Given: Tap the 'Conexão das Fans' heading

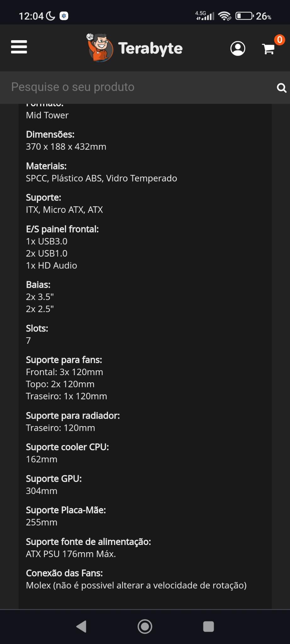Looking at the screenshot, I should (64, 573).
